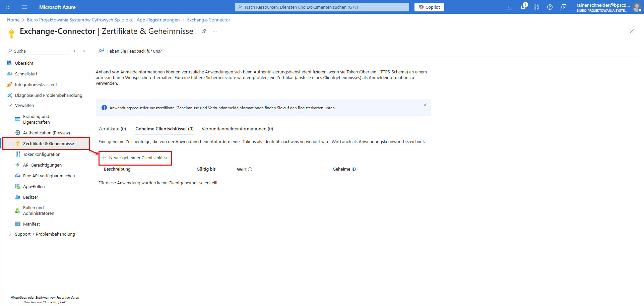Collapse the sidebar menu with double chevron
This screenshot has height=306, width=644.
click(x=84, y=51)
